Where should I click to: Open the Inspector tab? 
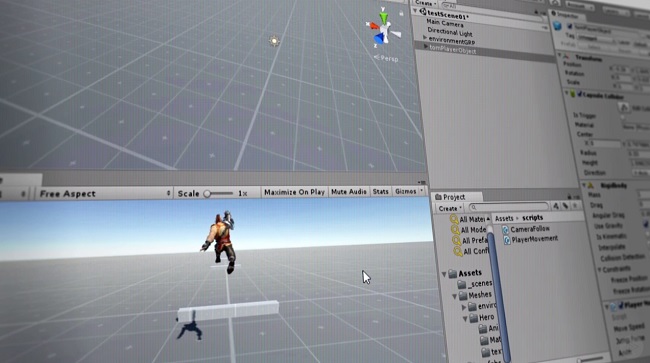pyautogui.click(x=567, y=15)
